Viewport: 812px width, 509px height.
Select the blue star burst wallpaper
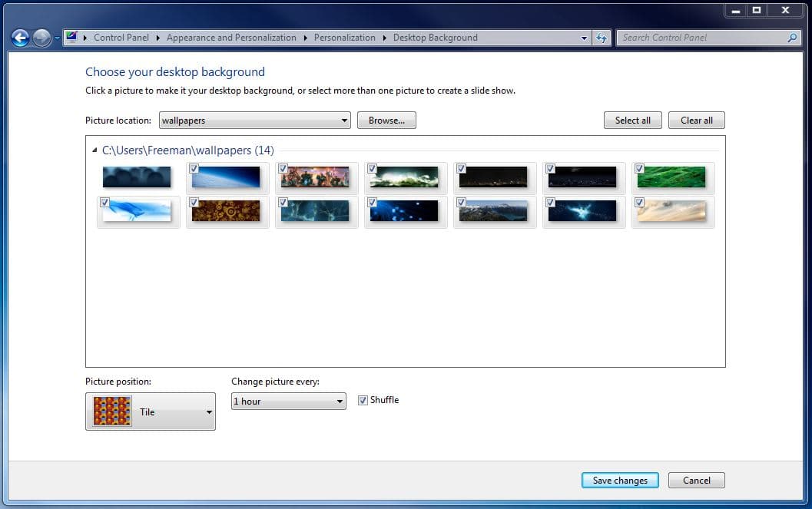582,211
